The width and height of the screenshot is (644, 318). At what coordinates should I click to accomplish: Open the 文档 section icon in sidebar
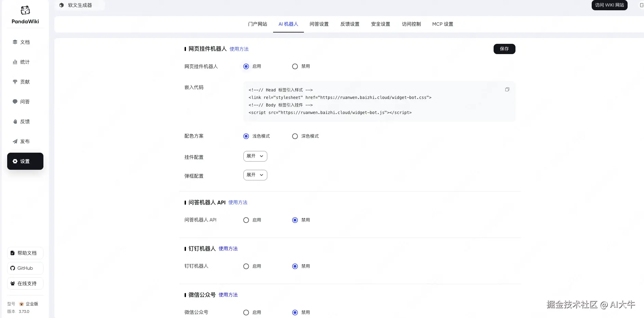[x=15, y=42]
